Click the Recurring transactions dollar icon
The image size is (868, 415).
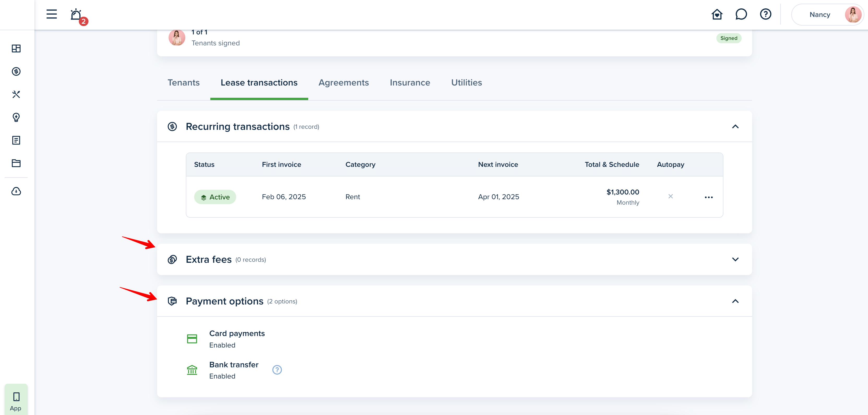tap(172, 126)
